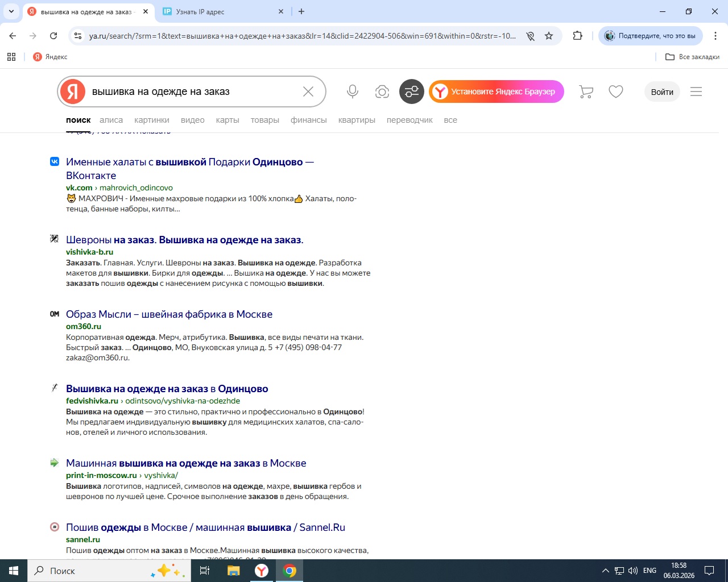Image resolution: width=728 pixels, height=582 pixels.
Task: Open Task View on taskbar
Action: click(205, 571)
